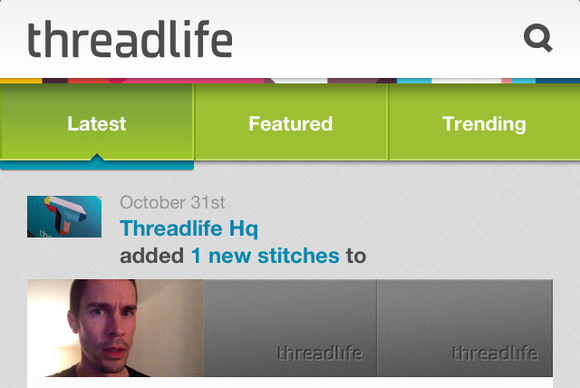The image size is (580, 388).
Task: Switch to the Featured tab
Action: pyautogui.click(x=291, y=123)
